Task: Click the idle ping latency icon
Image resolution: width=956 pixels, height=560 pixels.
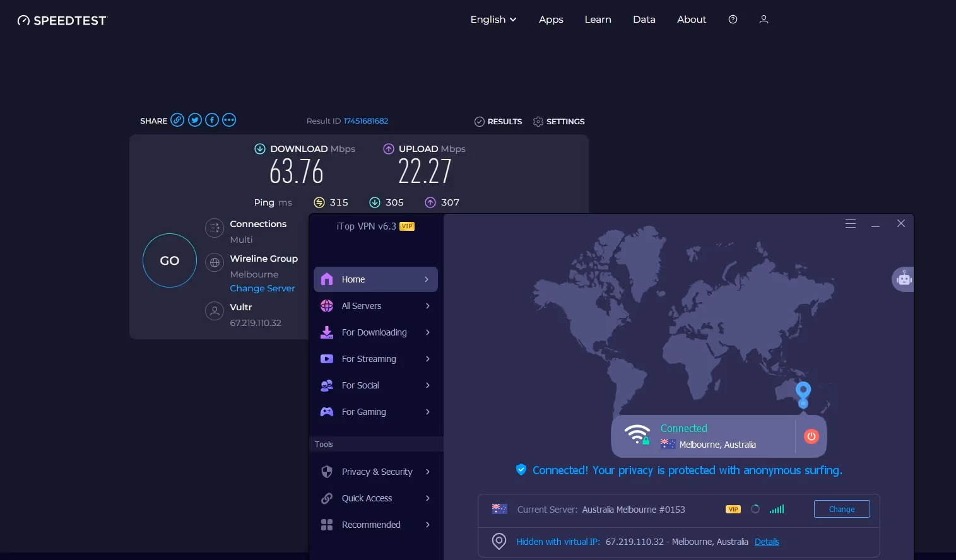Action: tap(319, 202)
